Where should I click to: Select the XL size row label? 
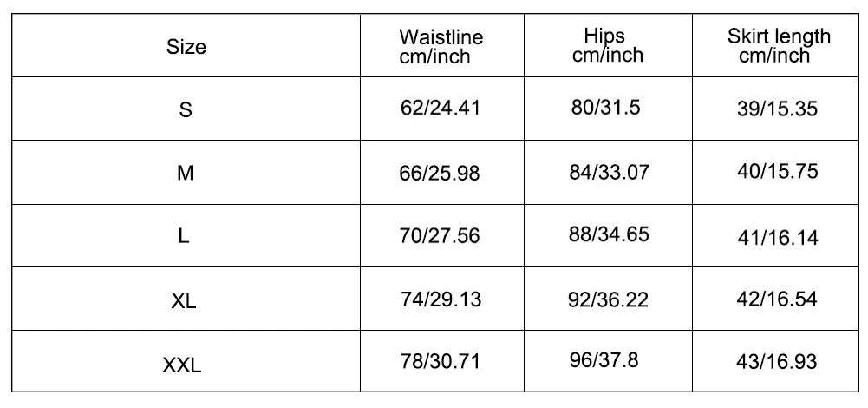(184, 300)
